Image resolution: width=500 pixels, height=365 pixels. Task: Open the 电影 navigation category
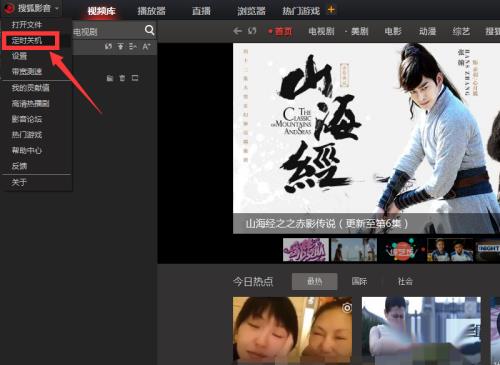(x=393, y=31)
